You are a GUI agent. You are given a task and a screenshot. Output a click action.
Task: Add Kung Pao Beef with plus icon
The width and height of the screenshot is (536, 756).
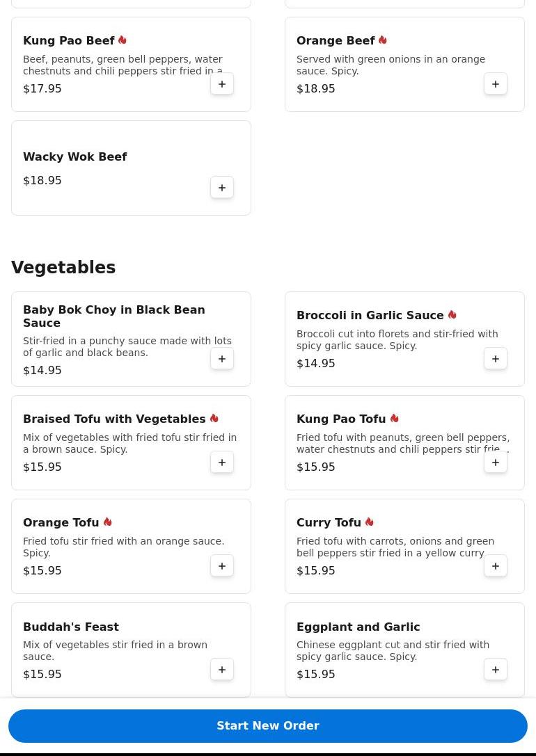point(222,84)
